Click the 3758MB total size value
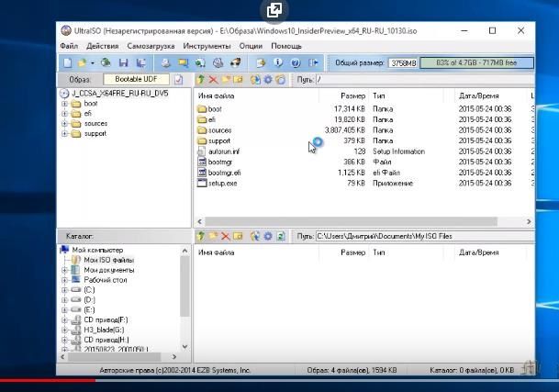Viewport: 559px width, 392px height. (403, 63)
